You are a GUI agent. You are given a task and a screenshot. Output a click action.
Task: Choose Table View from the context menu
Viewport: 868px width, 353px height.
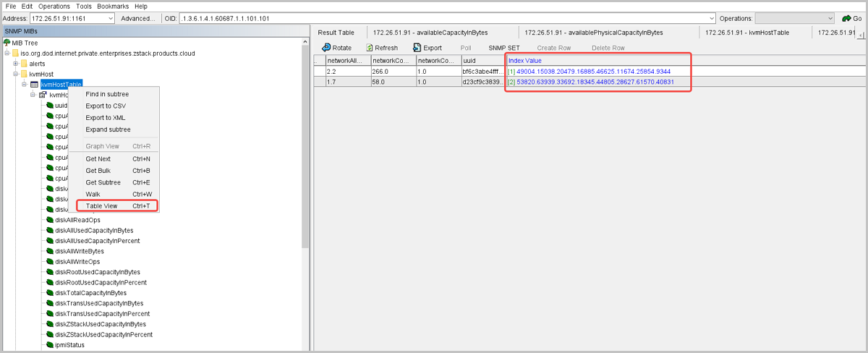(101, 206)
